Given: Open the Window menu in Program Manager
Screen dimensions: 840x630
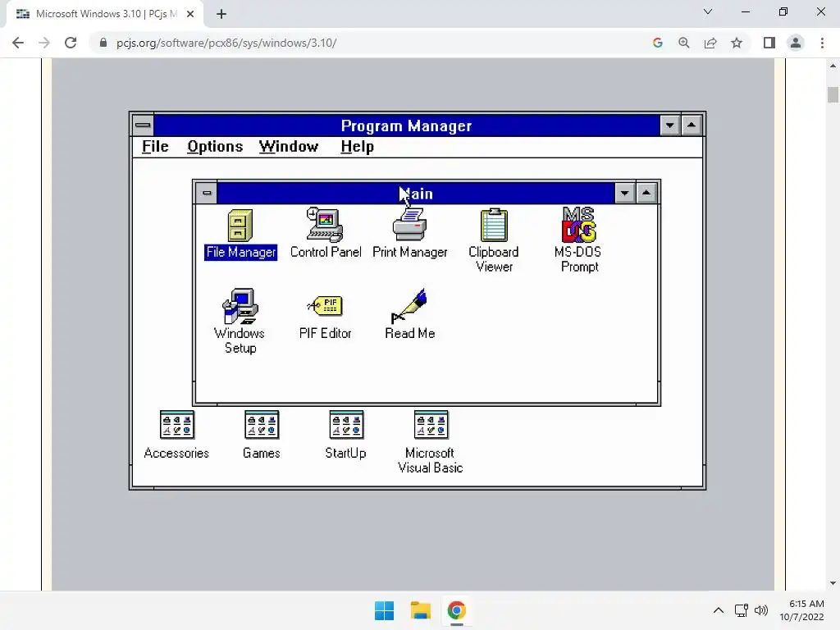Looking at the screenshot, I should point(289,146).
